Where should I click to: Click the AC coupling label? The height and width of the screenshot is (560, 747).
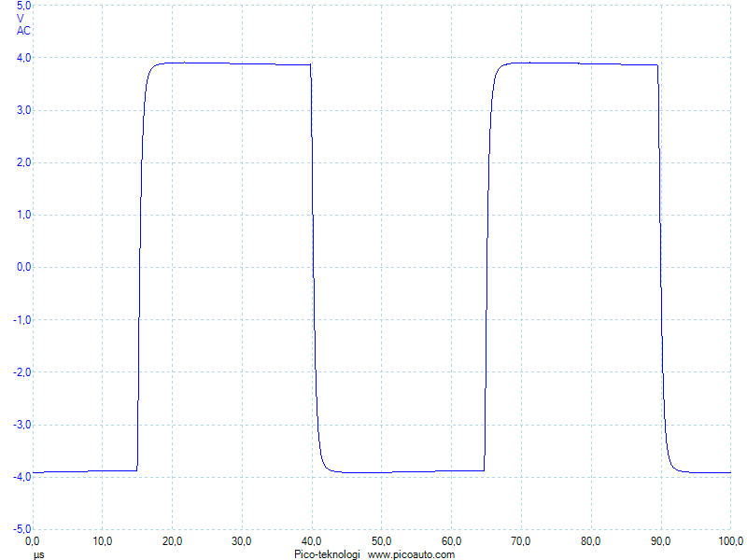point(23,31)
